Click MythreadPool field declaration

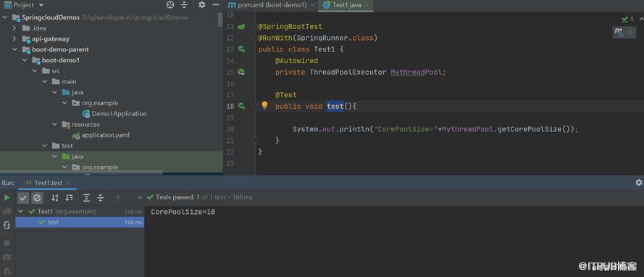[x=416, y=73]
